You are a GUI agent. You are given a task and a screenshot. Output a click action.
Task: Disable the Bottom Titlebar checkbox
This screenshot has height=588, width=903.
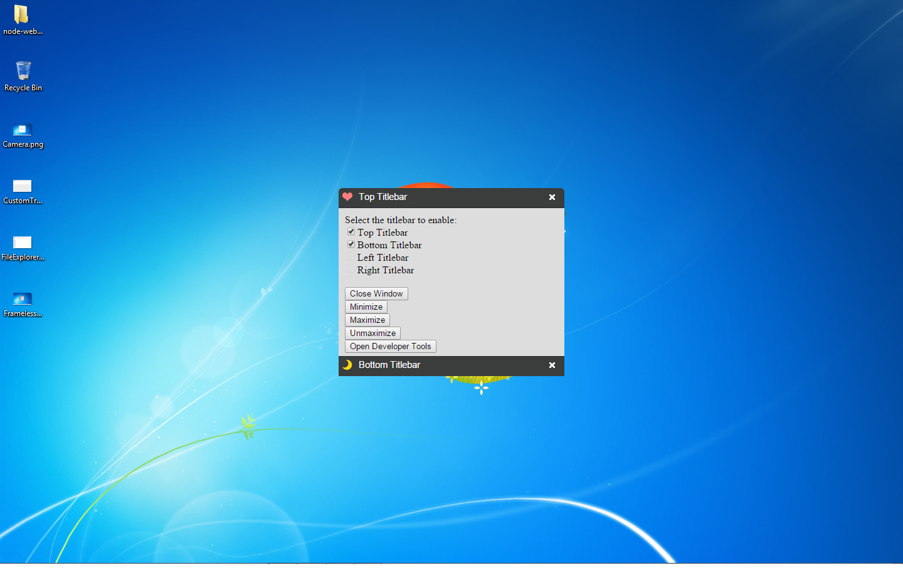point(351,244)
